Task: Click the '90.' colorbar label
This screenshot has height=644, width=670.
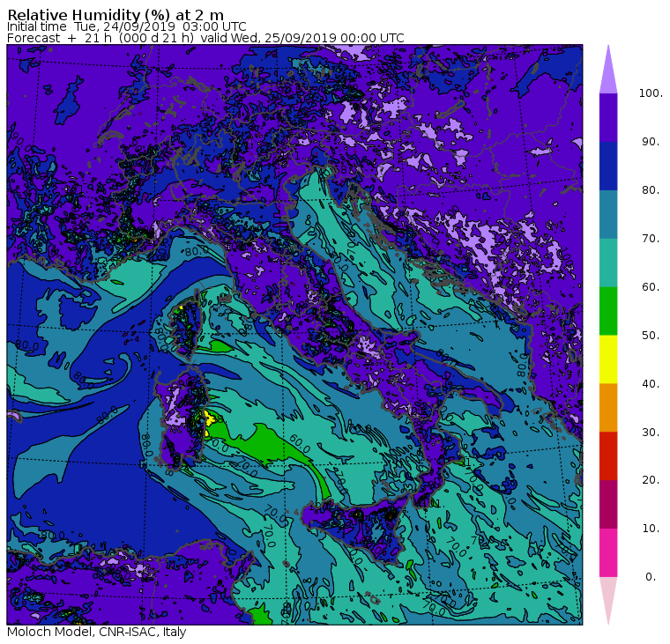Action: coord(651,141)
